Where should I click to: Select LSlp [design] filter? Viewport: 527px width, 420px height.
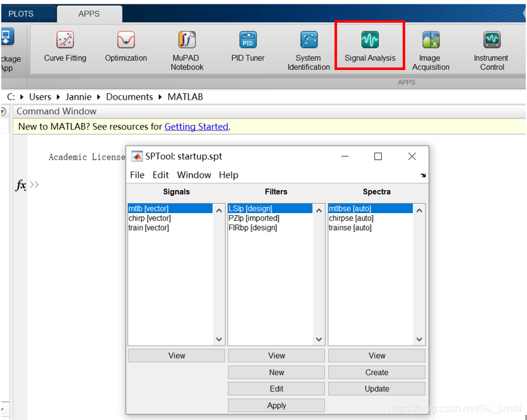pyautogui.click(x=270, y=209)
